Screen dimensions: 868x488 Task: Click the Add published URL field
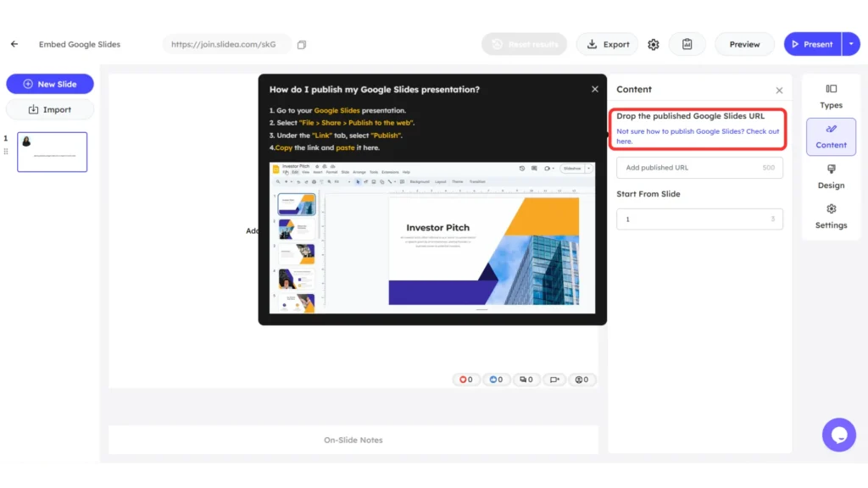(x=699, y=167)
